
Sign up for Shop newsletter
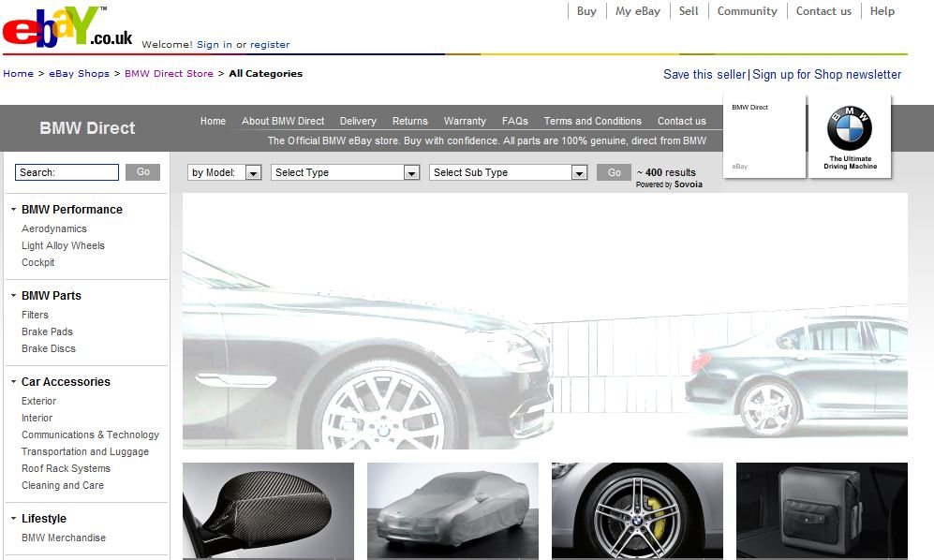pyautogui.click(x=827, y=75)
